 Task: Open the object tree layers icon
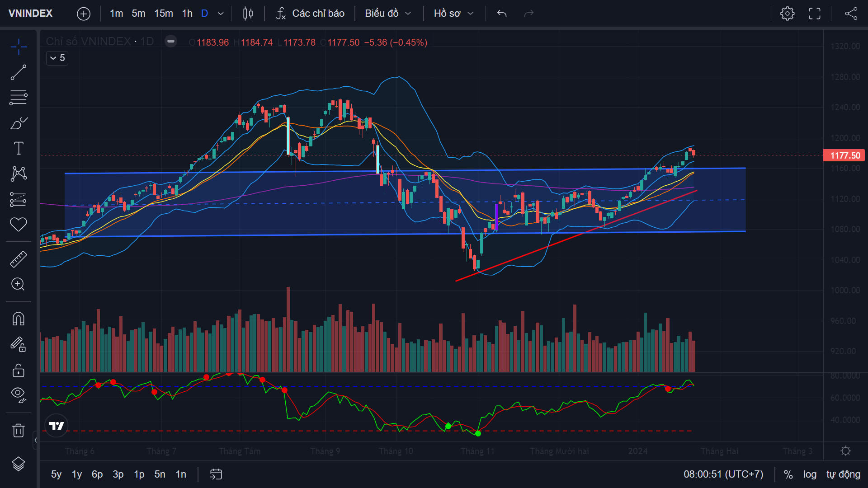[x=19, y=464]
